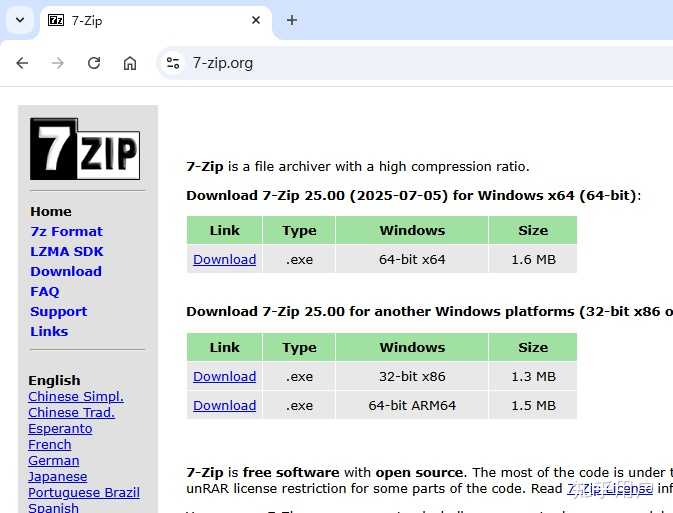Switch language to German
Screen dimensions: 673x513
54,461
